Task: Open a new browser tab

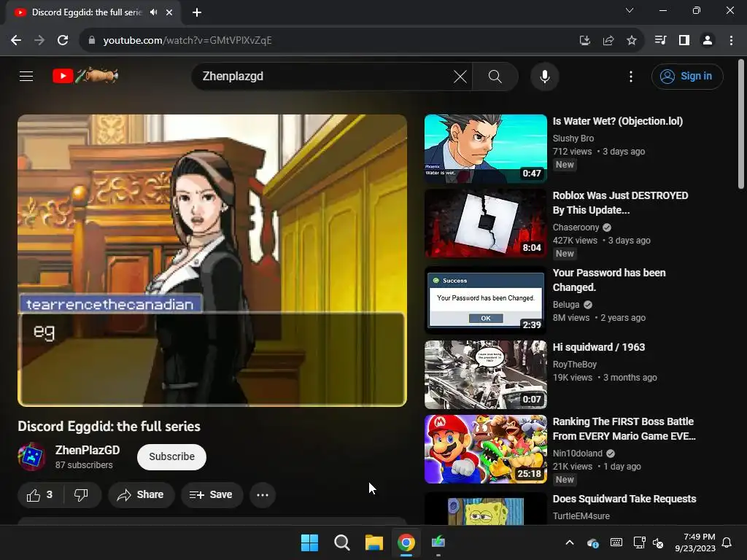Action: click(197, 12)
